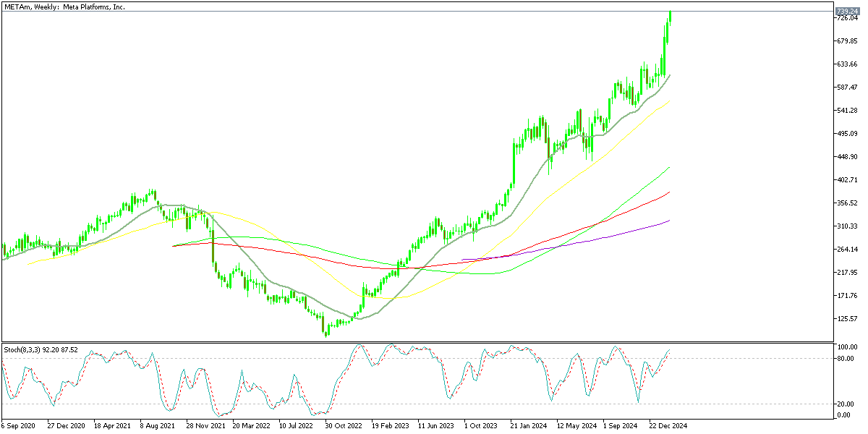868x434 pixels.
Task: Click the 726.04 price axis label
Action: click(x=846, y=18)
